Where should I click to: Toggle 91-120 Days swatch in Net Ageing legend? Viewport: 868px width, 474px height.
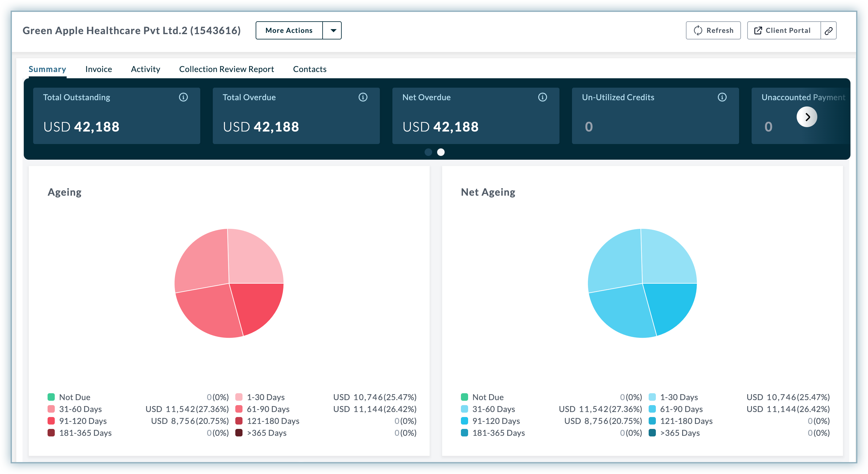pyautogui.click(x=464, y=421)
